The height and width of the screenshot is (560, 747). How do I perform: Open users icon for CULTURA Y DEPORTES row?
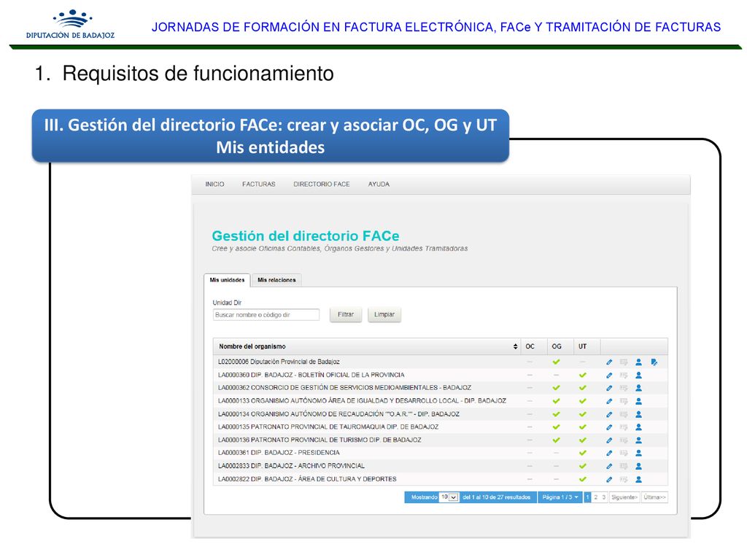[x=638, y=480]
